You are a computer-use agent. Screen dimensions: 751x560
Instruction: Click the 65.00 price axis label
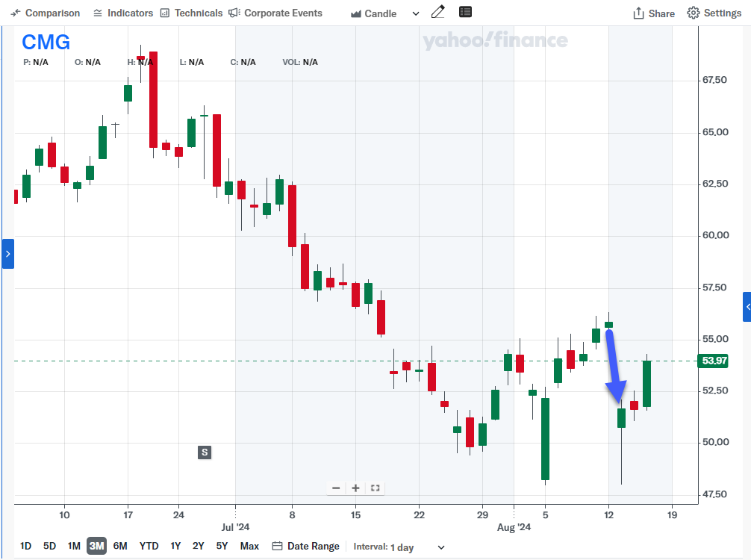pos(715,132)
